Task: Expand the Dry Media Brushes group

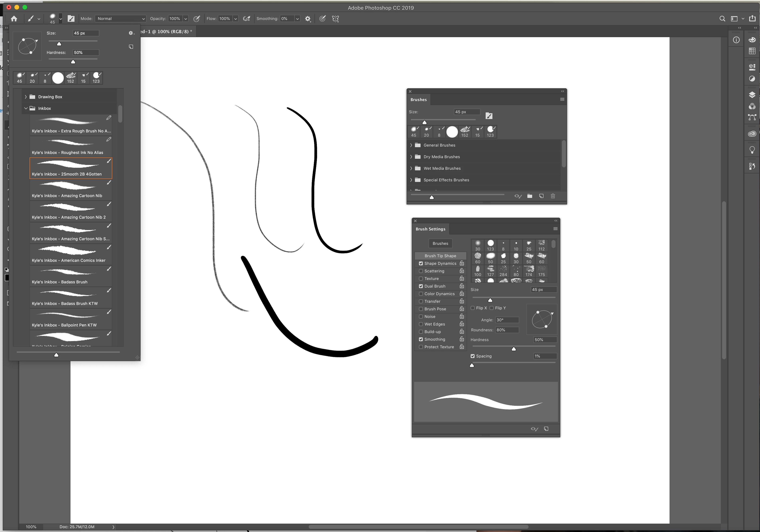Action: [411, 157]
